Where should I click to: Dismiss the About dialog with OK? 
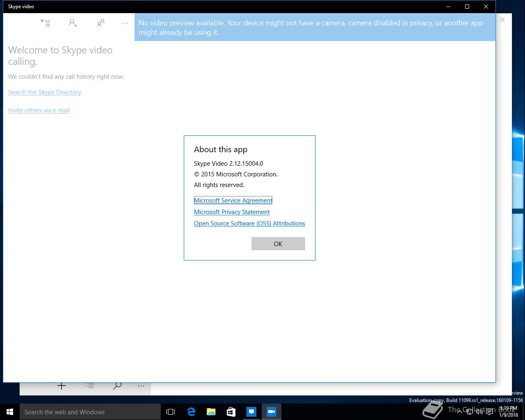tap(278, 244)
